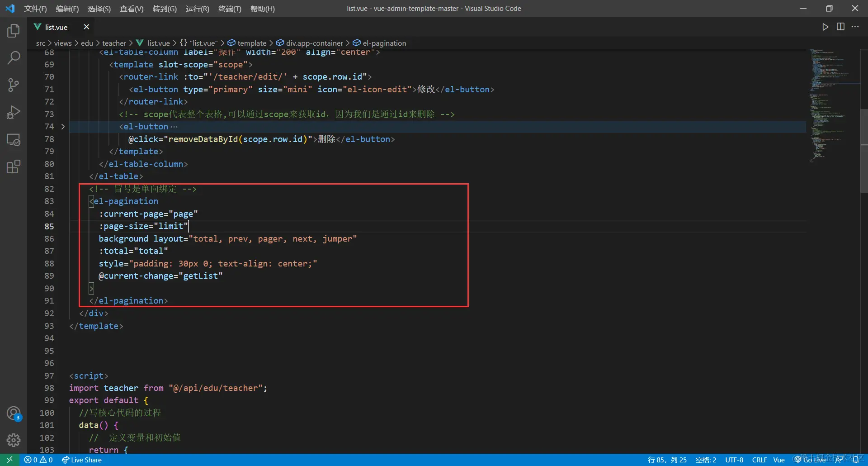The width and height of the screenshot is (868, 466).
Task: Split the editor to the right
Action: coord(840,27)
